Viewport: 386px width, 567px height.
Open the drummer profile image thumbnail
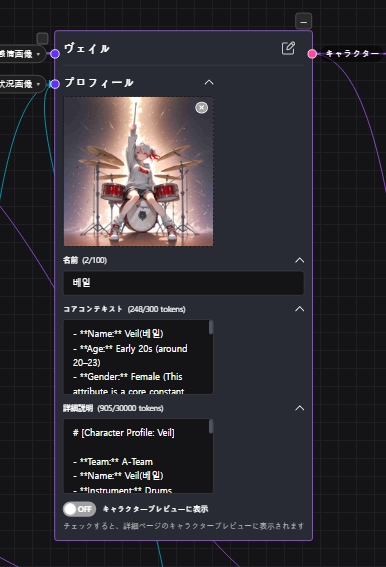coord(139,171)
